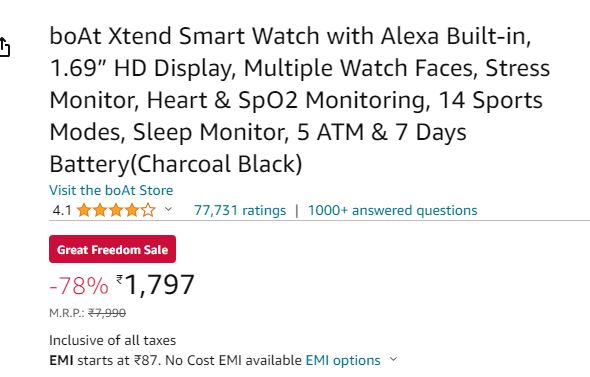Click the Great Freedom Sale badge
This screenshot has width=590, height=377.
[x=113, y=249]
